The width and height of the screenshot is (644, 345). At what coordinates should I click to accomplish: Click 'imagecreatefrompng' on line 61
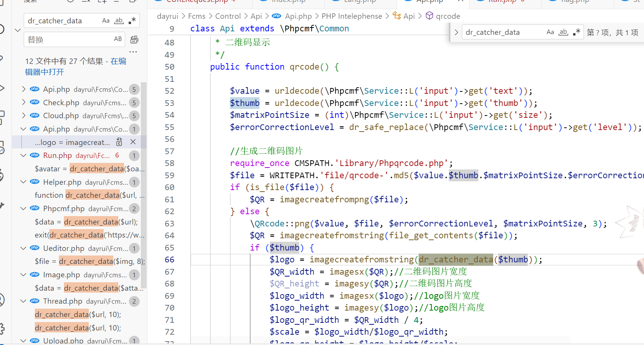[324, 199]
